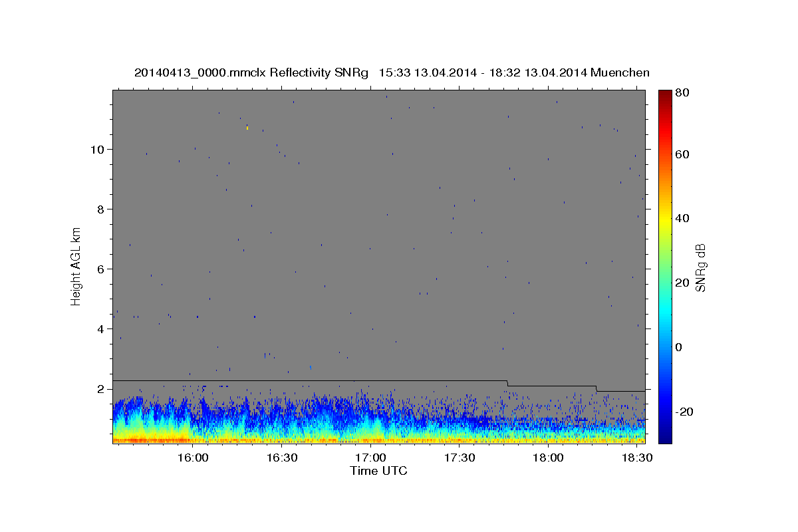Click the height tick label 10

(99, 150)
